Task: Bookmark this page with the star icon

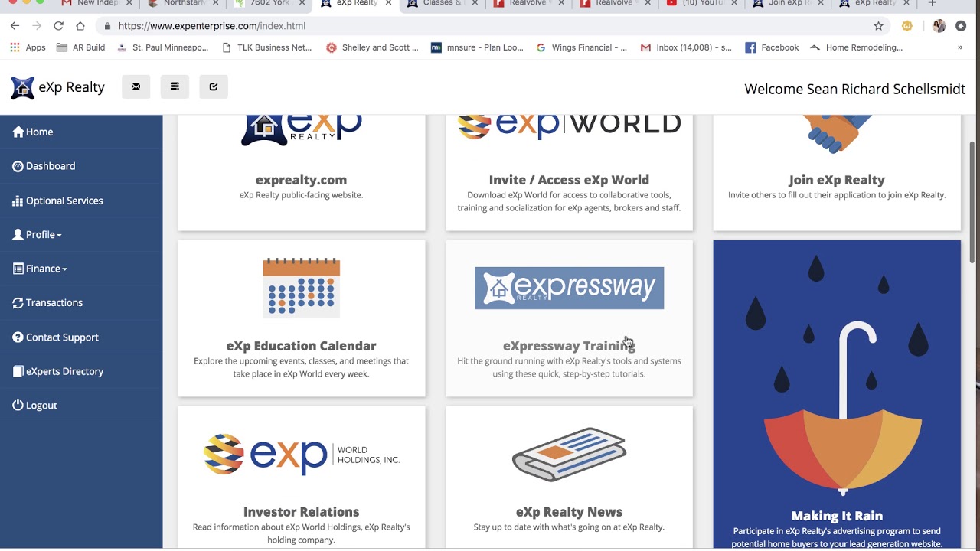Action: [878, 26]
